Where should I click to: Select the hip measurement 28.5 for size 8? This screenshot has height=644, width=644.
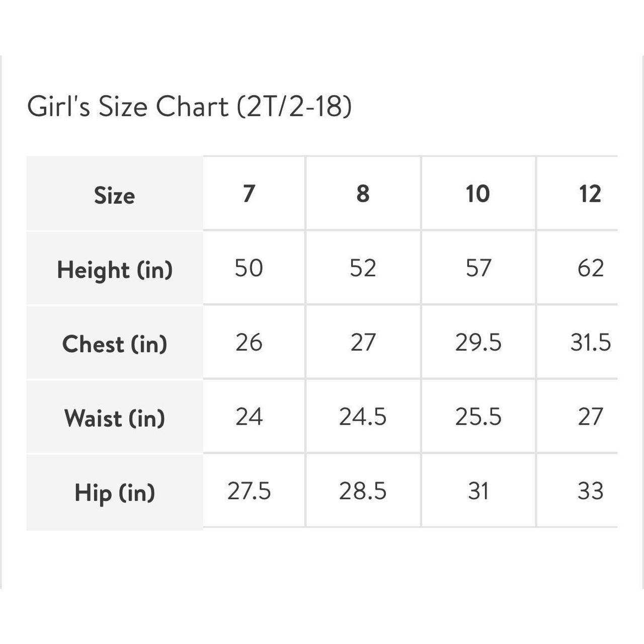[363, 491]
